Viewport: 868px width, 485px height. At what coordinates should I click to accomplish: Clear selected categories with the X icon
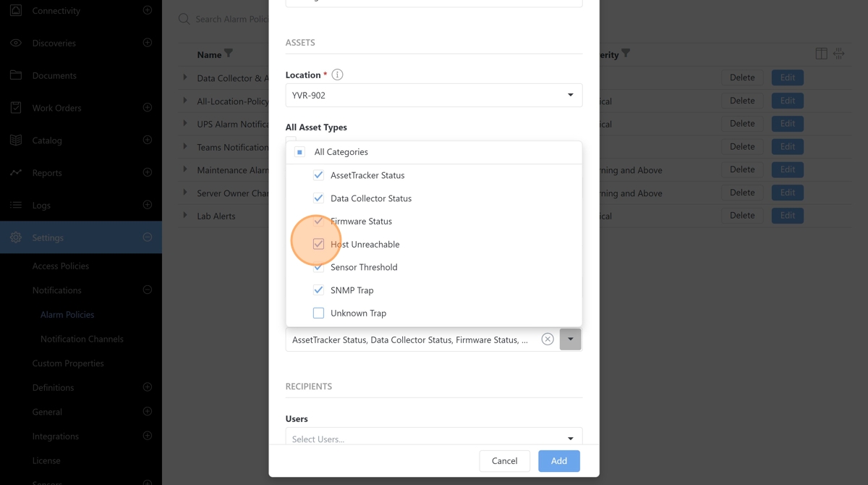point(548,339)
